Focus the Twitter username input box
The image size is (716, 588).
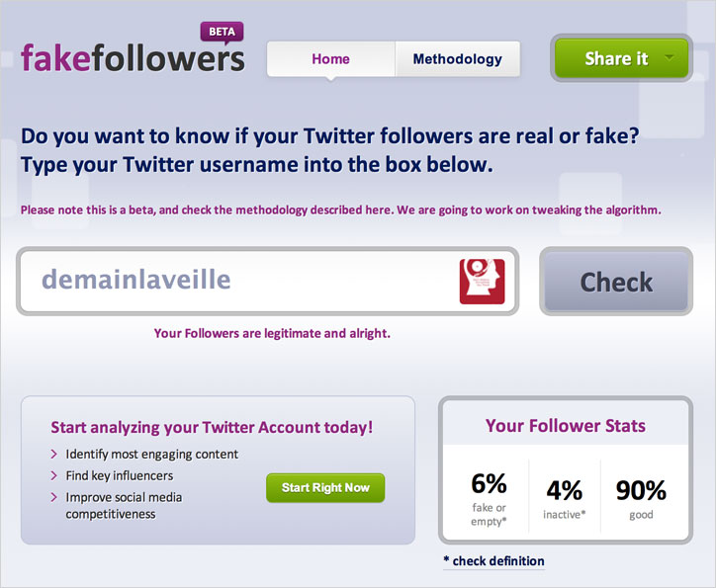click(x=268, y=281)
